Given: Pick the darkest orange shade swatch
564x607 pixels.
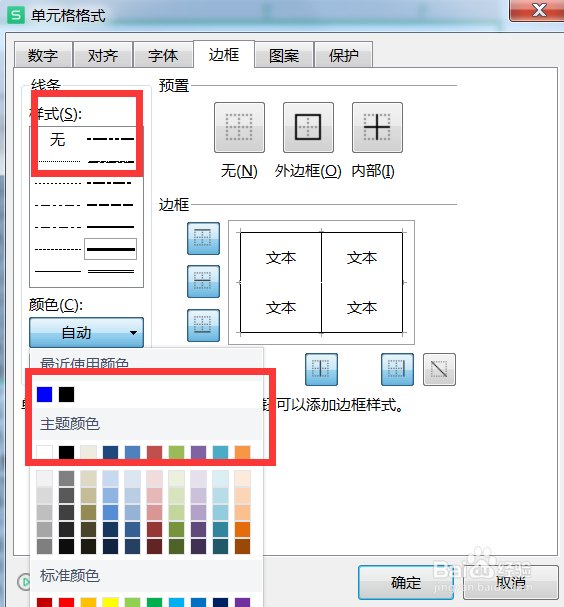Looking at the screenshot, I should tap(242, 546).
